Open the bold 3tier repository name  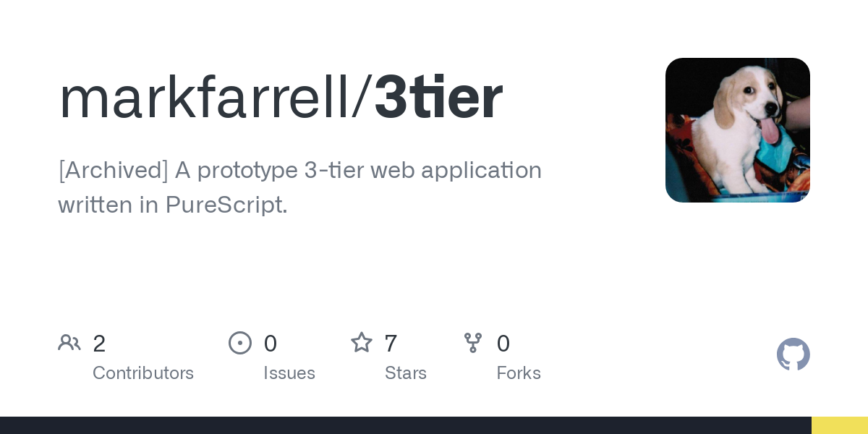438,98
